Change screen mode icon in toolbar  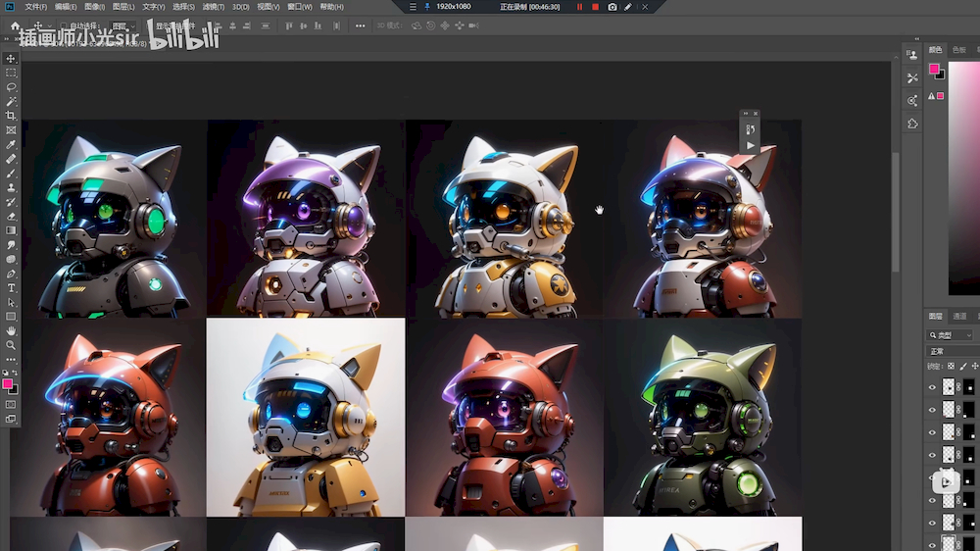point(11,419)
